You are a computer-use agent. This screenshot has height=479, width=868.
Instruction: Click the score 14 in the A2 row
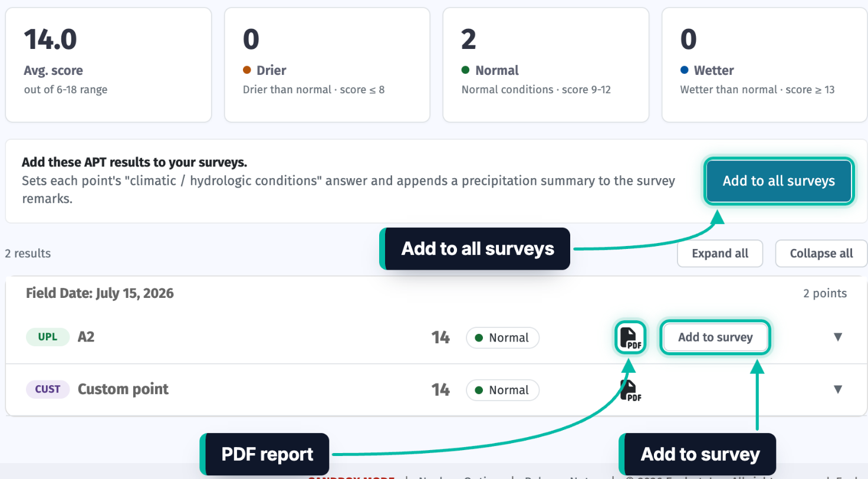pos(440,337)
